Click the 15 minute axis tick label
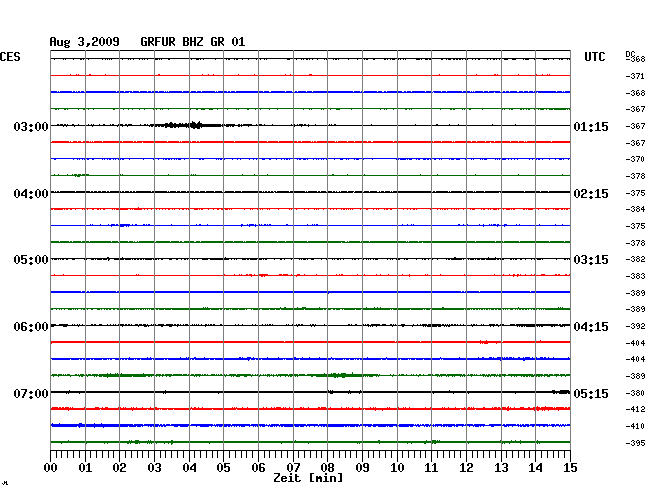Screen dimensions: 650x494 [570, 468]
